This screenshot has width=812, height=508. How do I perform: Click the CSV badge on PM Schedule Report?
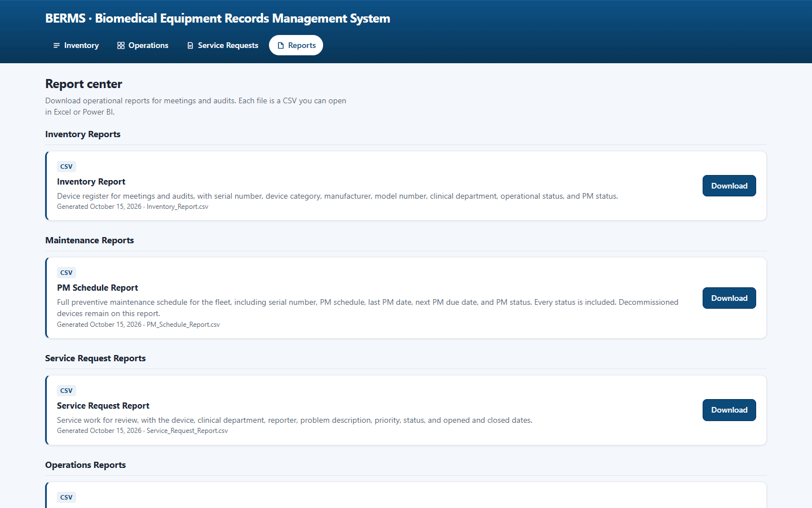(67, 273)
